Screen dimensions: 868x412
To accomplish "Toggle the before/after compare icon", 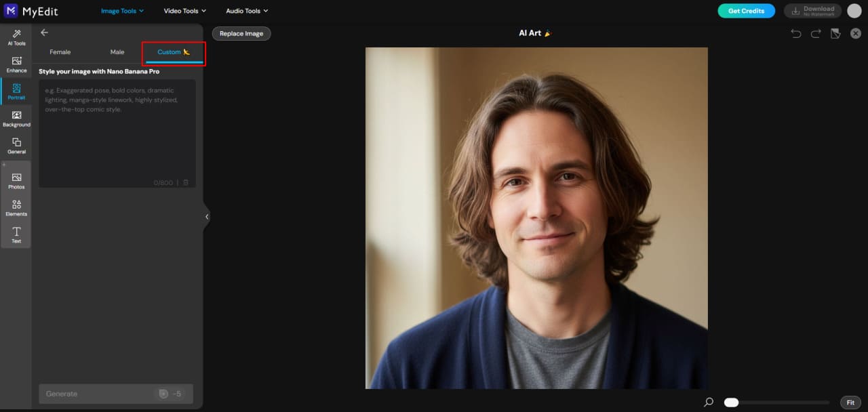I will (836, 33).
